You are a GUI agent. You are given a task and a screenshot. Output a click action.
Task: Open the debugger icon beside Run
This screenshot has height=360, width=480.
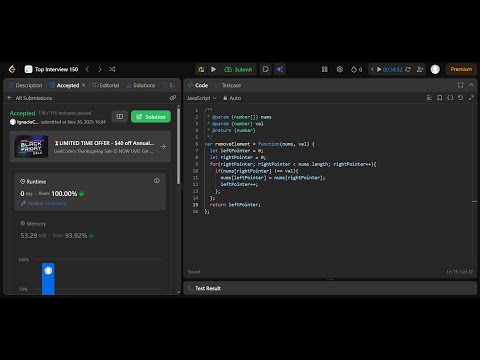[201, 69]
